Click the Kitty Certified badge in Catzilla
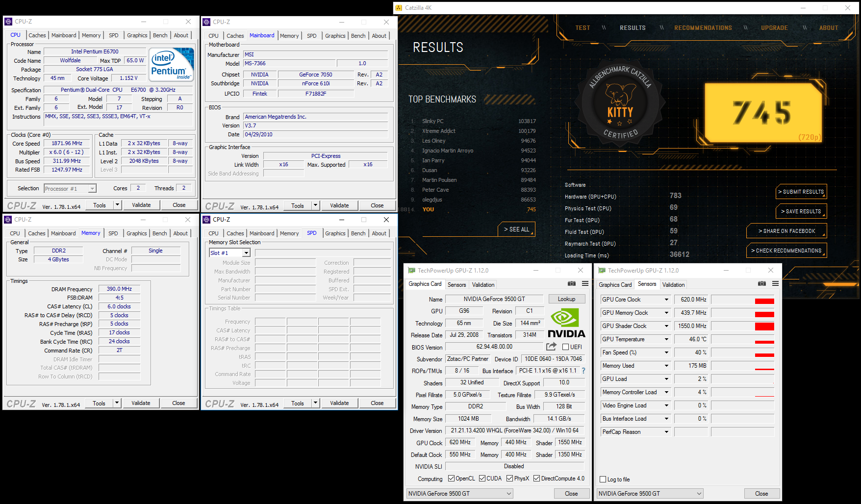 (x=620, y=104)
